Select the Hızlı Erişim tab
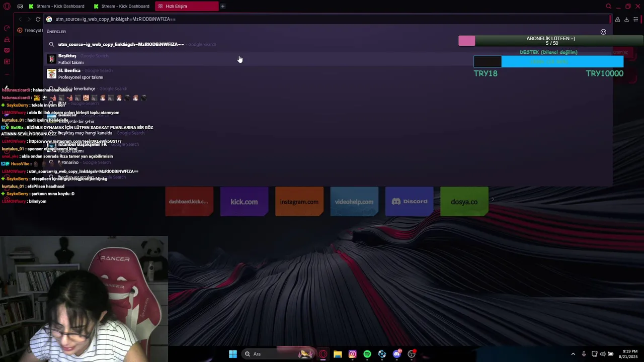 (x=187, y=6)
